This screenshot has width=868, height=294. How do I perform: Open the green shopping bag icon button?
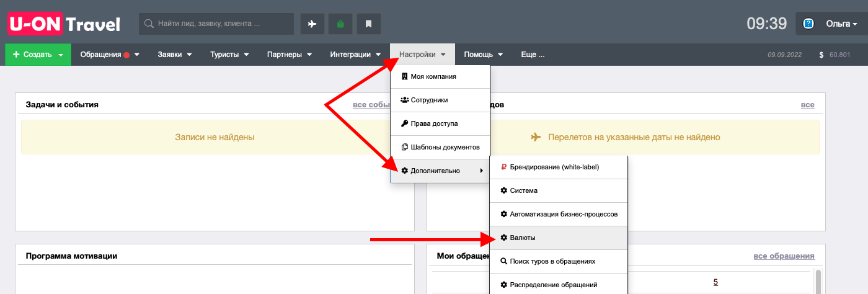click(340, 24)
